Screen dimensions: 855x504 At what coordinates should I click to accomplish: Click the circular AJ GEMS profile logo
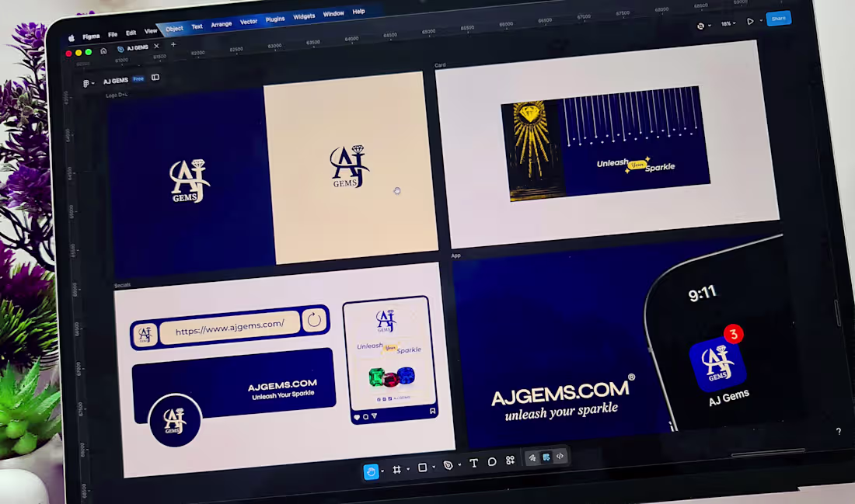tap(174, 420)
